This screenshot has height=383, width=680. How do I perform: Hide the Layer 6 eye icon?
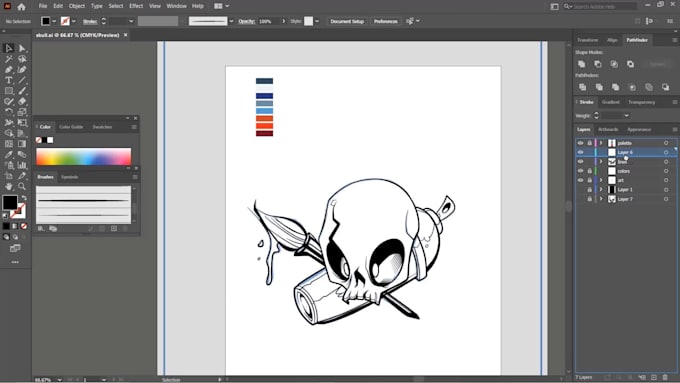click(x=580, y=152)
